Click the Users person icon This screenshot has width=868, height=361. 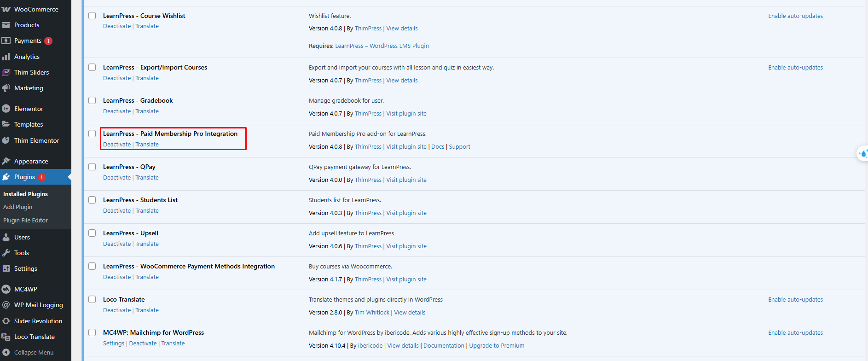point(6,237)
